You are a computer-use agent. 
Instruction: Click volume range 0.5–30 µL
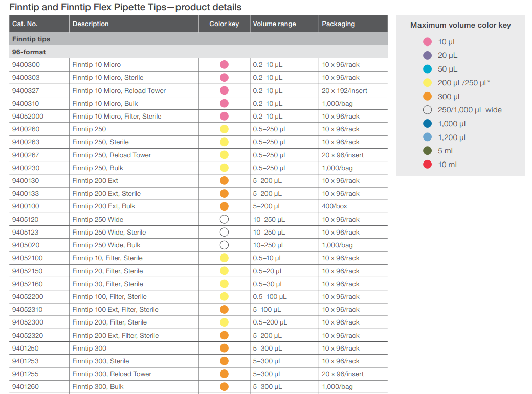(268, 284)
